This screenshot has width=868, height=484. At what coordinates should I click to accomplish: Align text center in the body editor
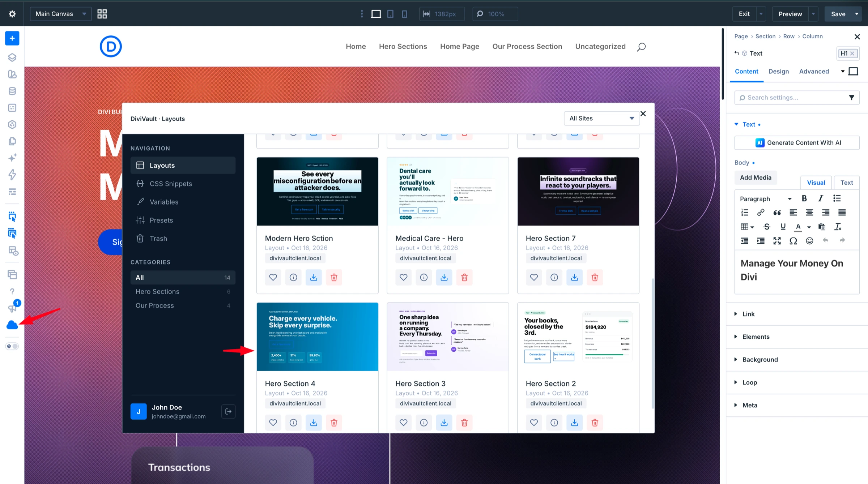click(809, 213)
